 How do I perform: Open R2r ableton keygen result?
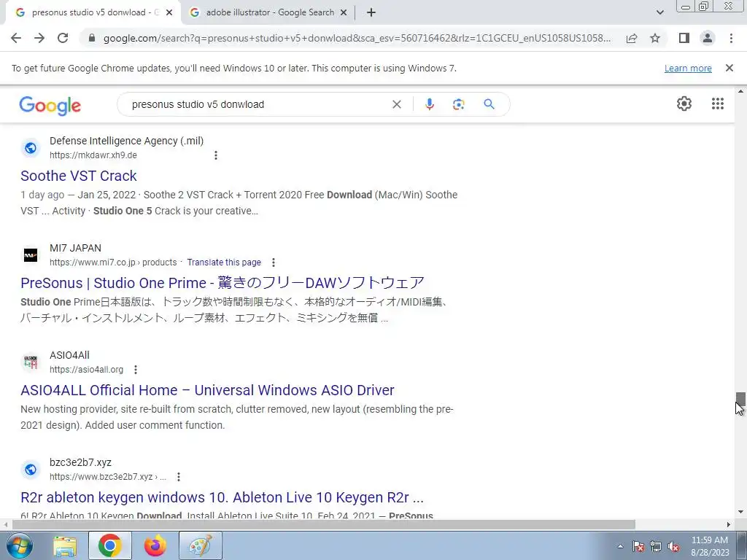point(222,497)
